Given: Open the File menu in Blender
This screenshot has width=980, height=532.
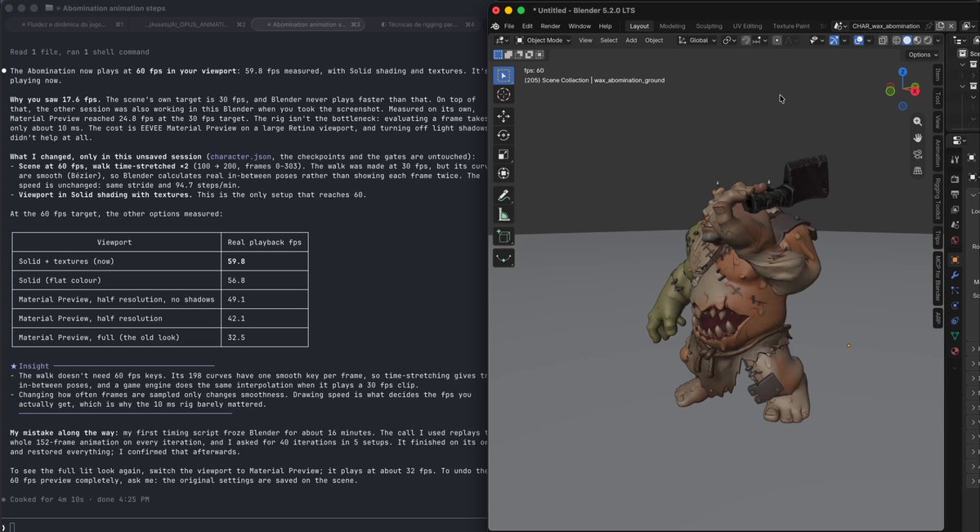Looking at the screenshot, I should point(509,26).
